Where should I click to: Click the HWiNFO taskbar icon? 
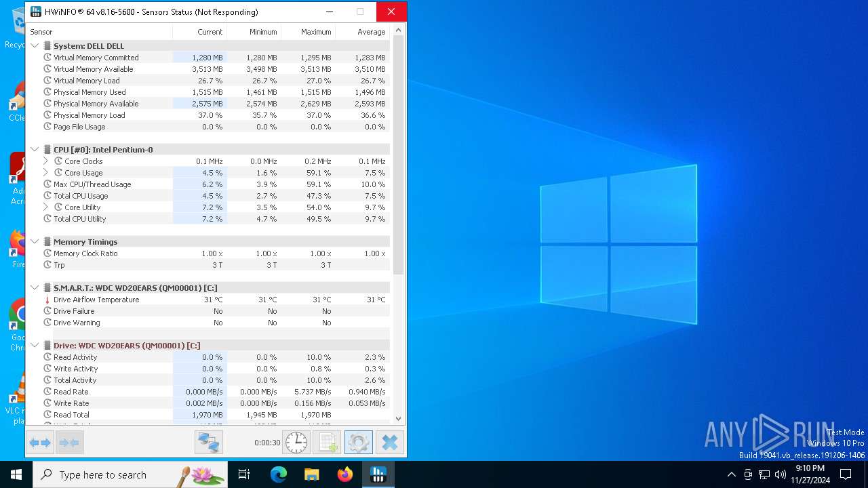coord(378,474)
